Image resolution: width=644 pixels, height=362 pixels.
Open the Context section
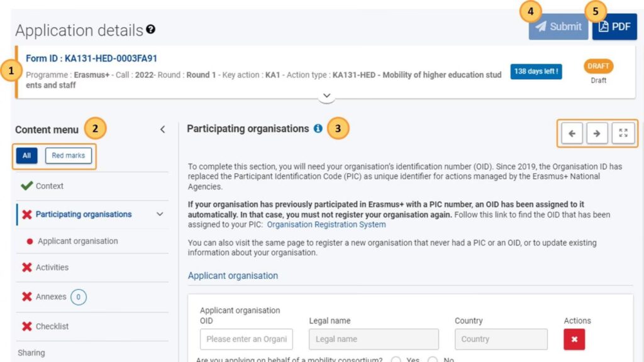[x=49, y=186]
